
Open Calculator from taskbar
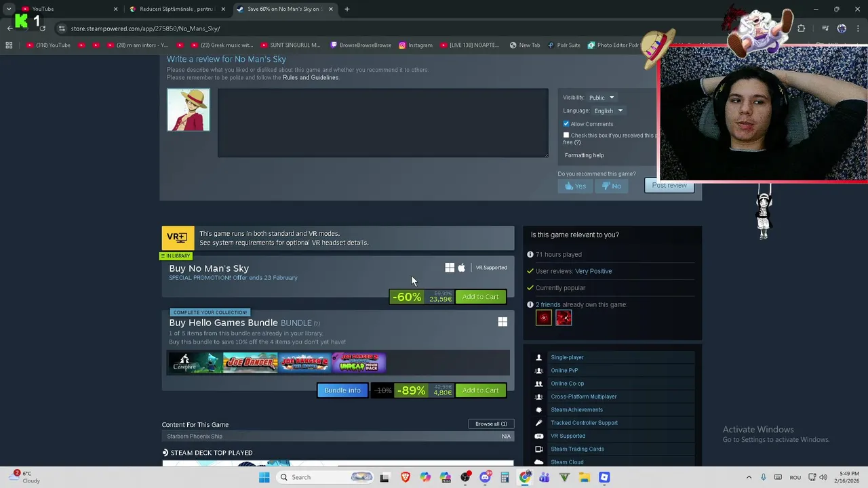point(505,477)
